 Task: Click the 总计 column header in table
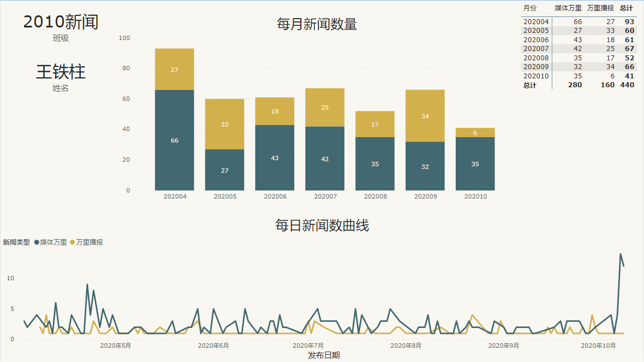click(x=626, y=8)
